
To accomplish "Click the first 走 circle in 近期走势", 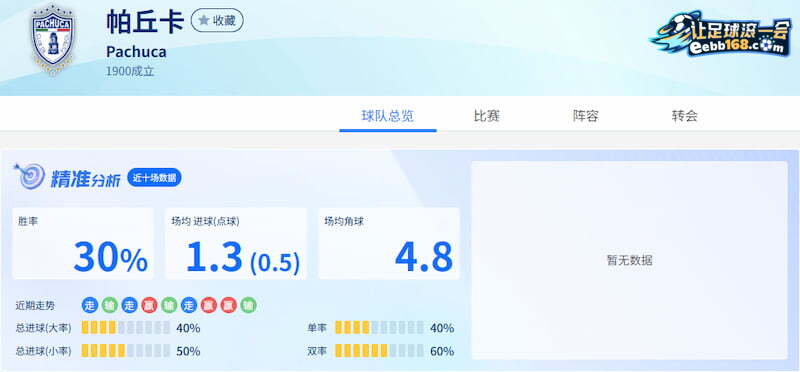I will 90,305.
